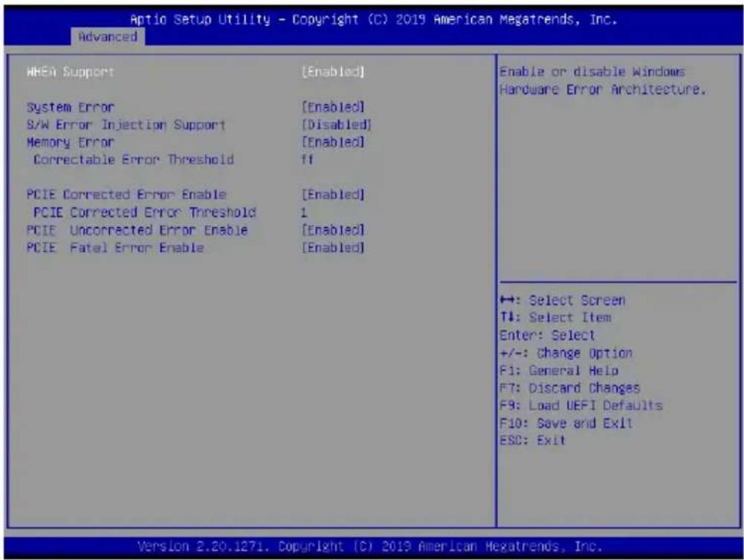Select the System Error setting label

click(x=70, y=108)
